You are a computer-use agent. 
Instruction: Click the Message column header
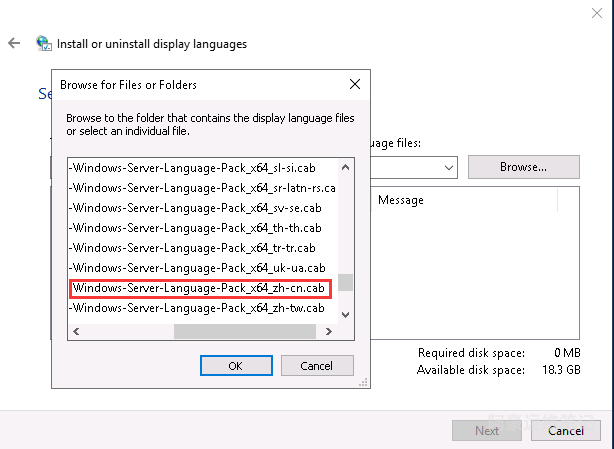pyautogui.click(x=401, y=200)
